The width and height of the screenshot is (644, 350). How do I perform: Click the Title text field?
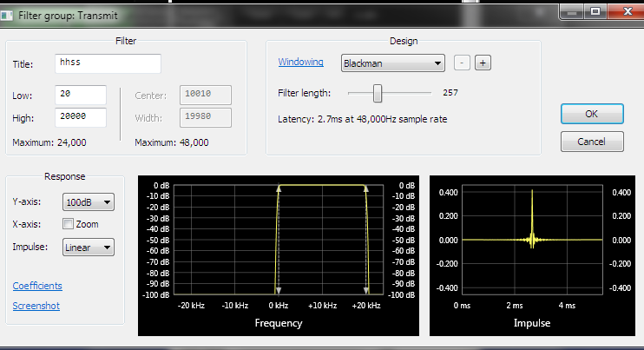pos(108,63)
